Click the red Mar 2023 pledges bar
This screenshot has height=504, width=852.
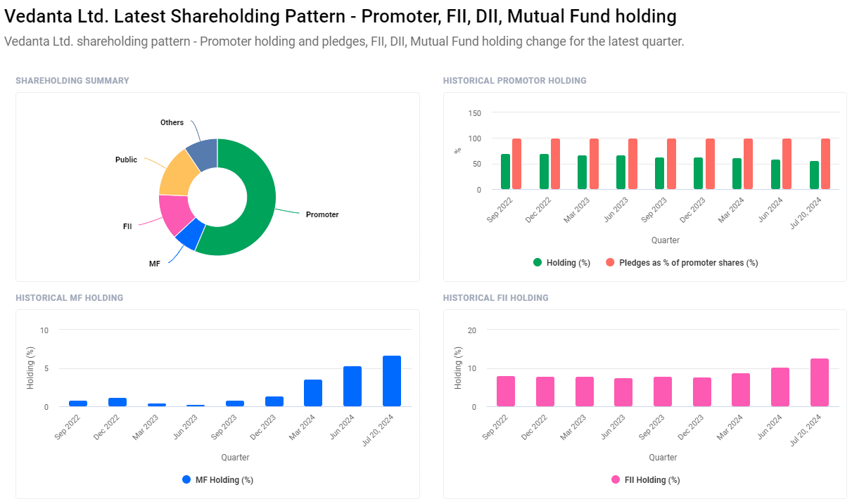coord(594,164)
